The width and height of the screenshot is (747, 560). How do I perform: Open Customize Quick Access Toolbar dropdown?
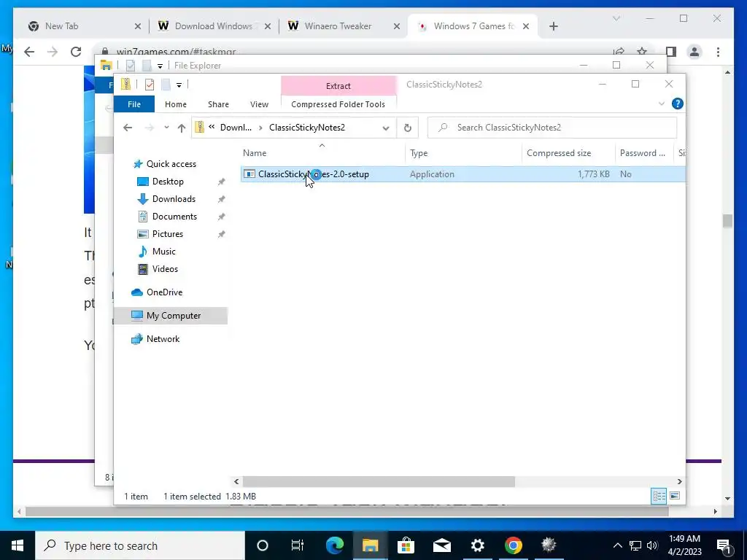point(179,85)
